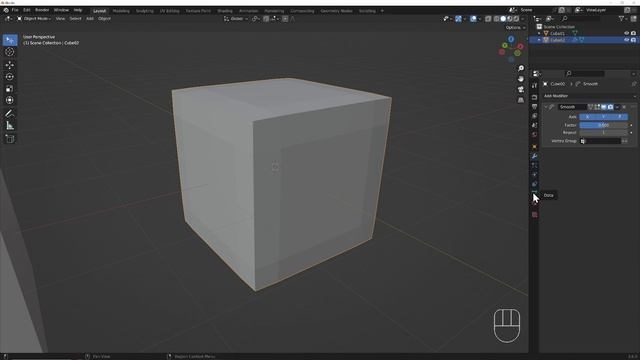
Task: Activate the 3D Cursor tool
Action: tap(10, 52)
